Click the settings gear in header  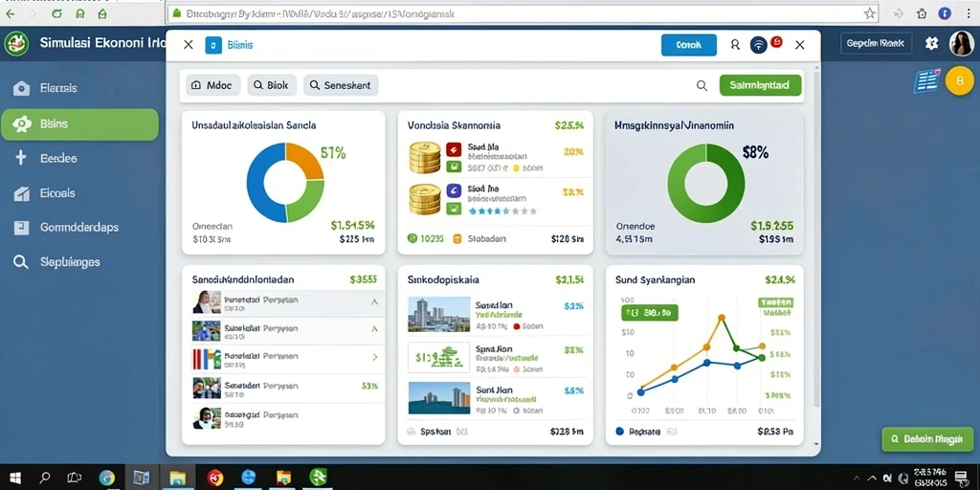coord(932,44)
